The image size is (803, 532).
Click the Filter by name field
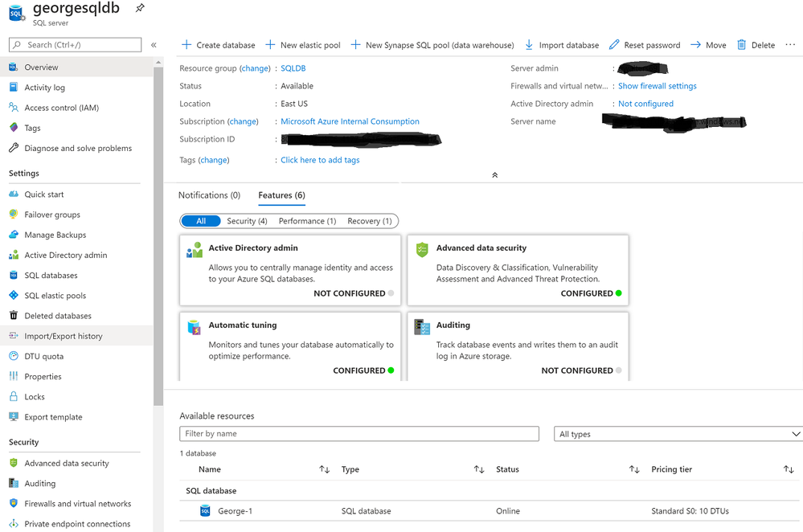pyautogui.click(x=359, y=434)
